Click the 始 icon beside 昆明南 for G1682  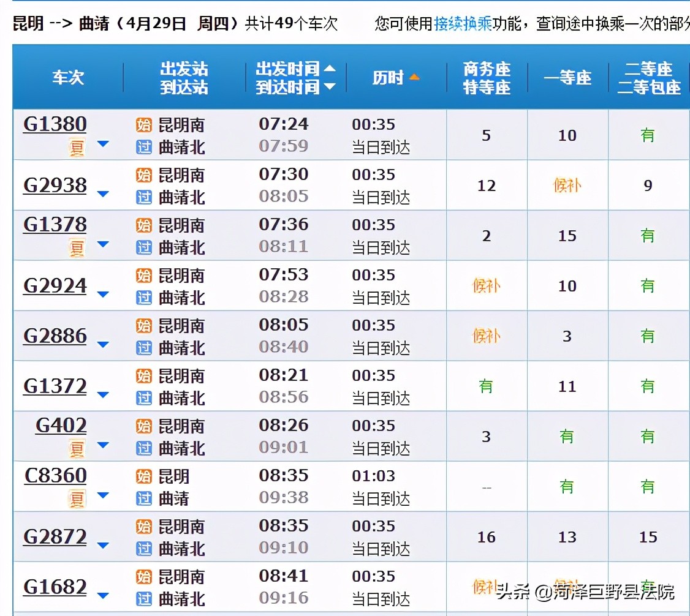[x=143, y=576]
